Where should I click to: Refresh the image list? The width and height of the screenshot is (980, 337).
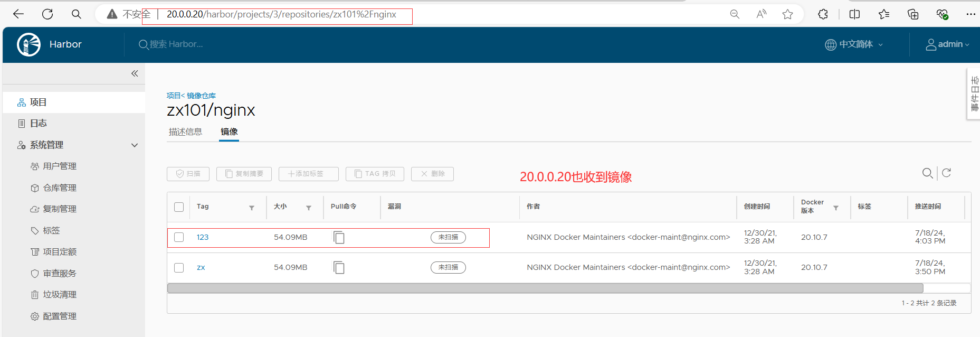[x=947, y=173]
